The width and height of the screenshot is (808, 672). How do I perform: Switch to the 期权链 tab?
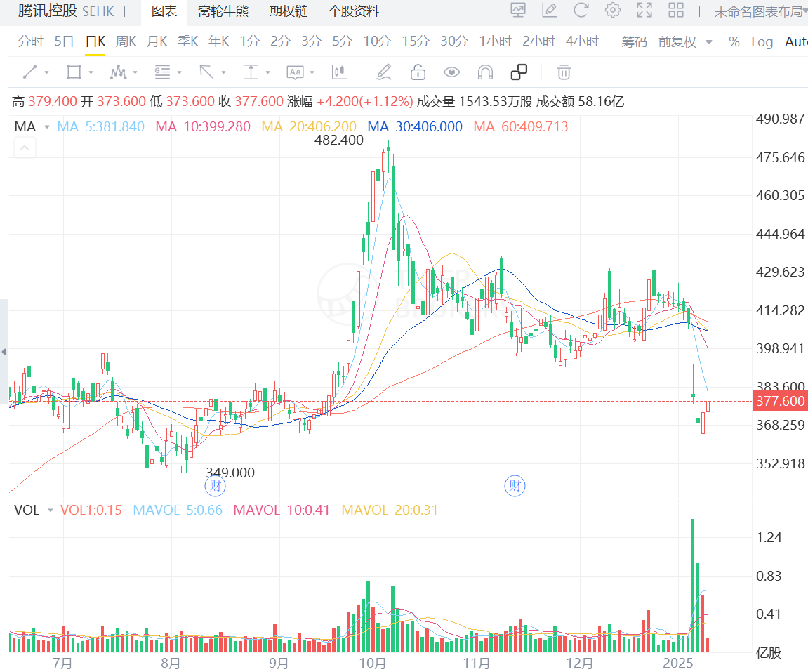(x=289, y=11)
